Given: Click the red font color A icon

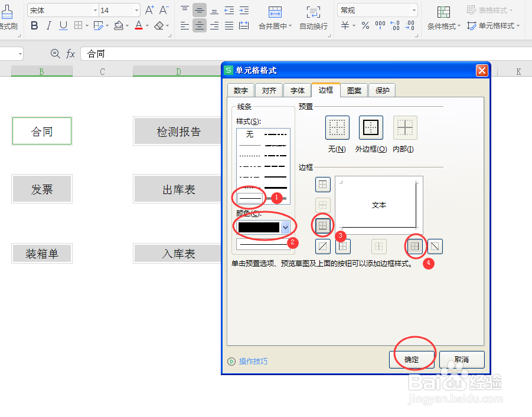Looking at the screenshot, I should 138,25.
